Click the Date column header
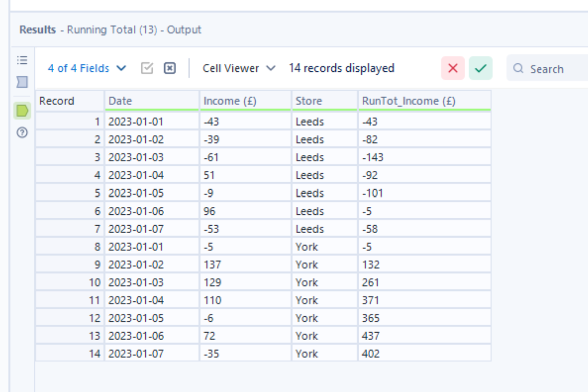The height and width of the screenshot is (392, 588). pos(151,101)
